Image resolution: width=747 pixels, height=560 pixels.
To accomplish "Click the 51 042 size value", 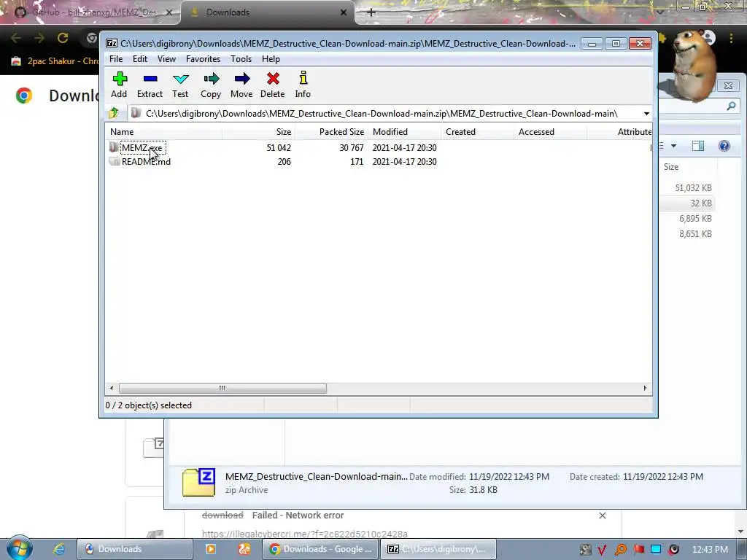I will coord(279,147).
